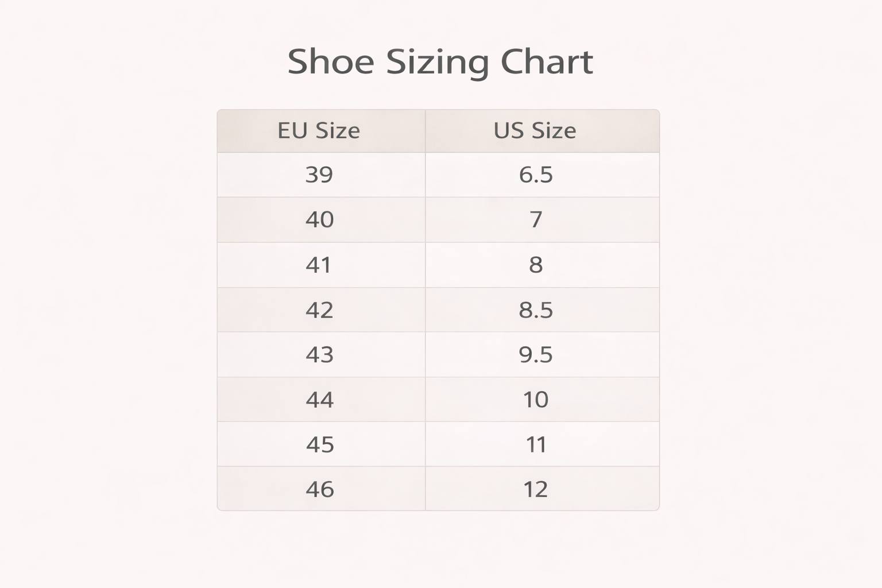Highlight the US size 9.5 cell

(x=536, y=355)
